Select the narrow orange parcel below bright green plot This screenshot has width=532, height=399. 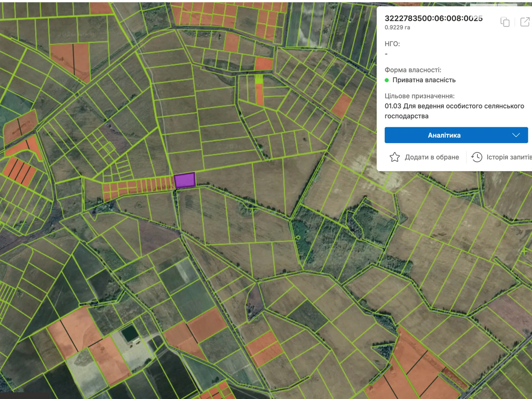259,94
